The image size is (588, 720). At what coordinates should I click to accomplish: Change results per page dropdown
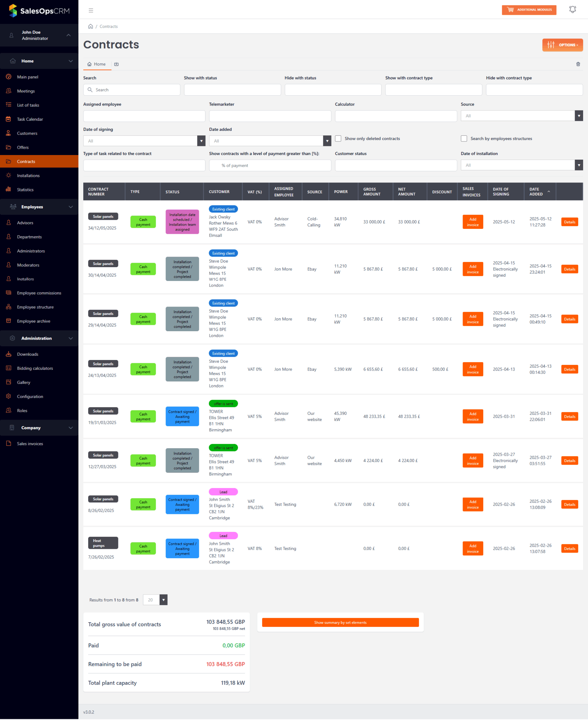click(155, 600)
